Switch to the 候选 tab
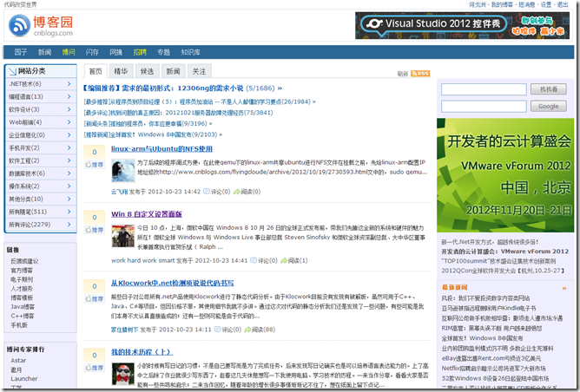 (147, 71)
